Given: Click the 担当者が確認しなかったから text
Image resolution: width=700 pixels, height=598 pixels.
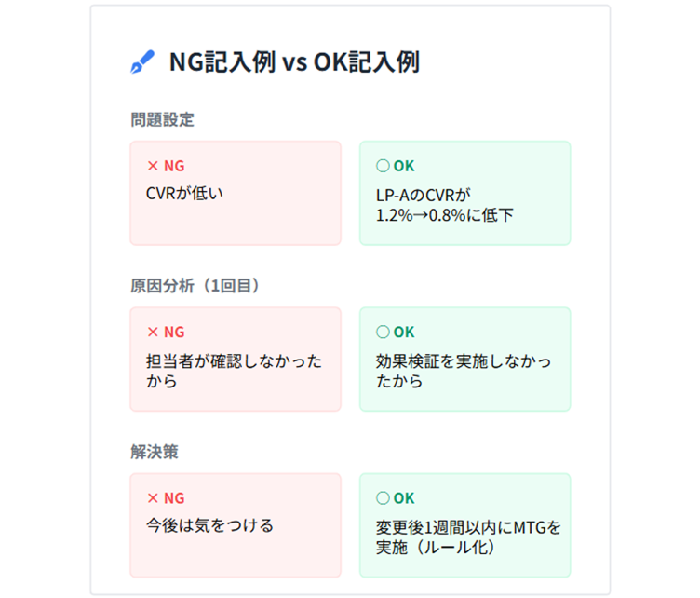Looking at the screenshot, I should [234, 371].
